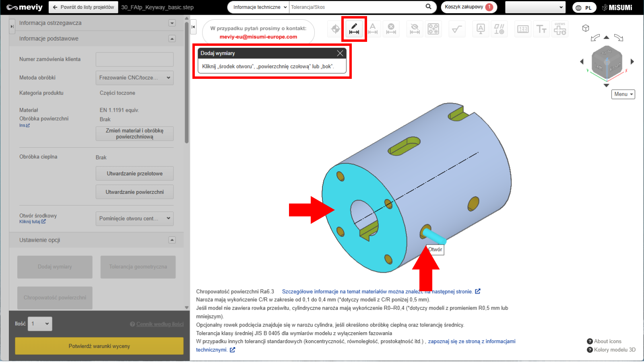Collapse the Informacje podstawowe section
The width and height of the screenshot is (644, 362).
[x=172, y=39]
